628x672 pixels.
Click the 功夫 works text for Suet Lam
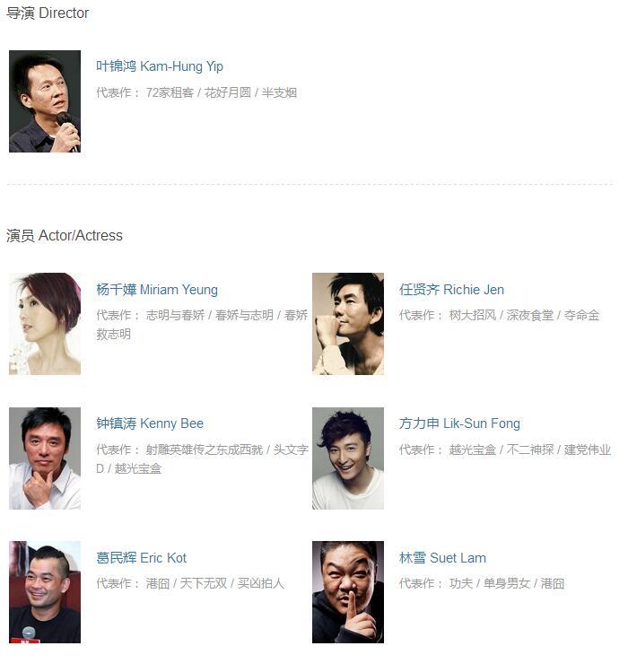461,584
